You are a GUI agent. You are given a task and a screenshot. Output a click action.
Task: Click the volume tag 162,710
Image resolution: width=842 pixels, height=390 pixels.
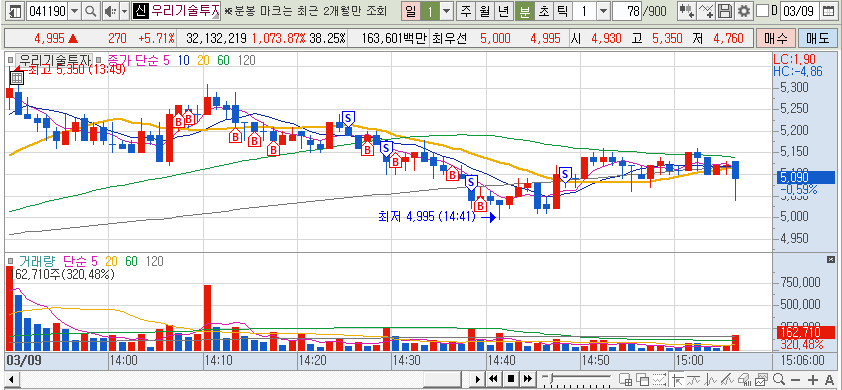tap(805, 333)
